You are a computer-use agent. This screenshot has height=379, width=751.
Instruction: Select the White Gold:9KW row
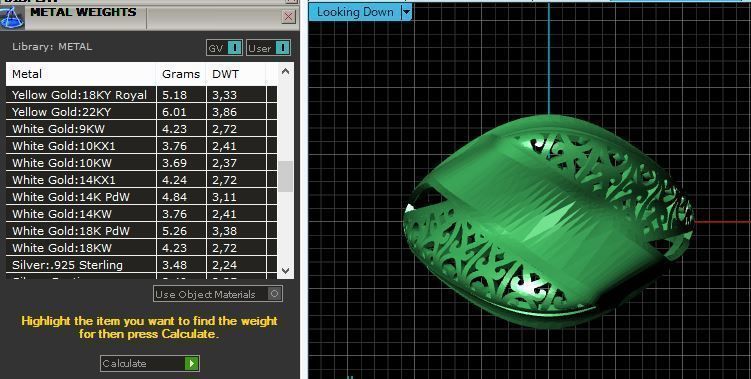[142, 128]
